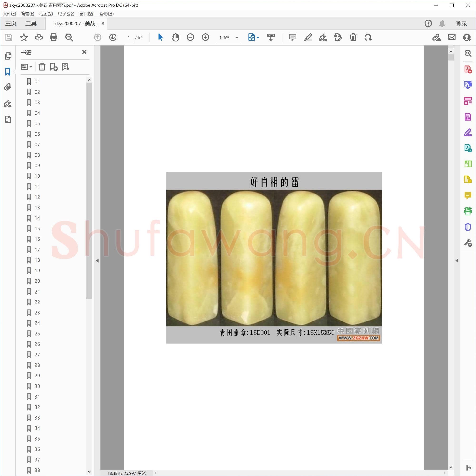Click the New bookmark icon

(54, 67)
